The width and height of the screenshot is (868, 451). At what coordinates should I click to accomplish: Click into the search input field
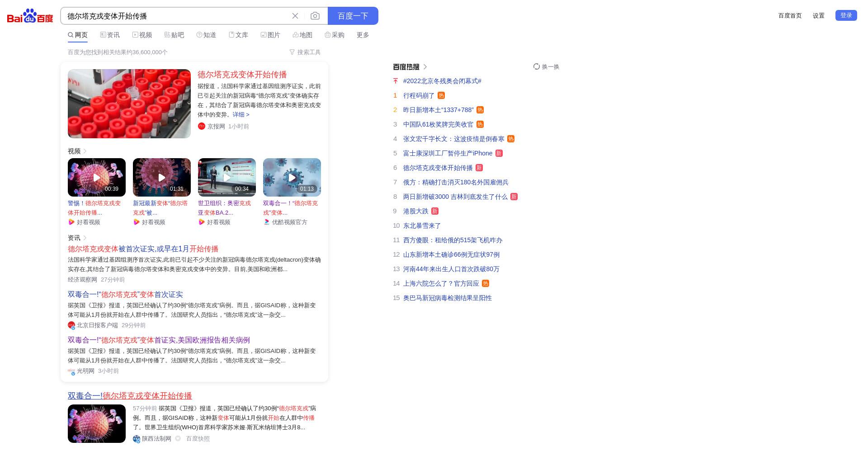(x=176, y=16)
